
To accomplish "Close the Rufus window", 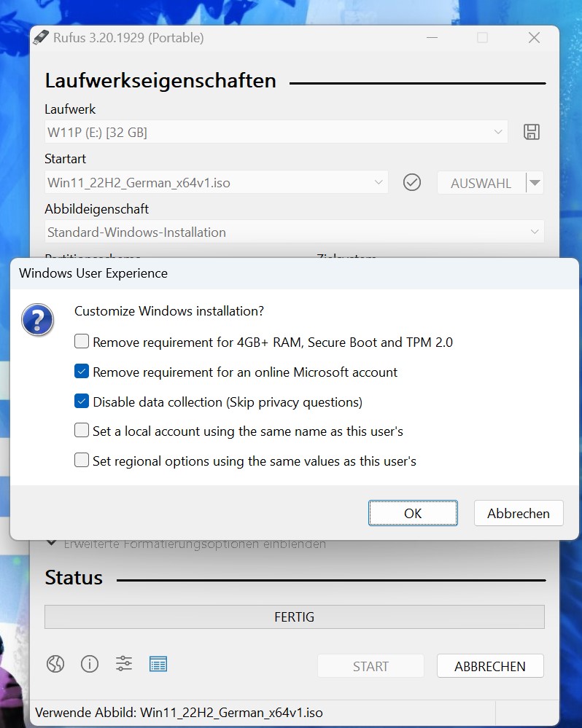I will click(x=534, y=38).
